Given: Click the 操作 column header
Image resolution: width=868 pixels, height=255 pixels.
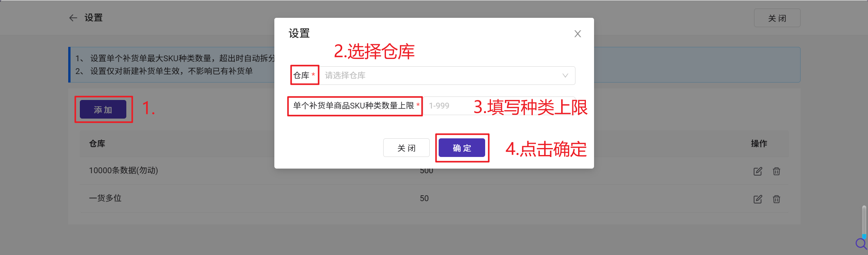Looking at the screenshot, I should pos(759,144).
